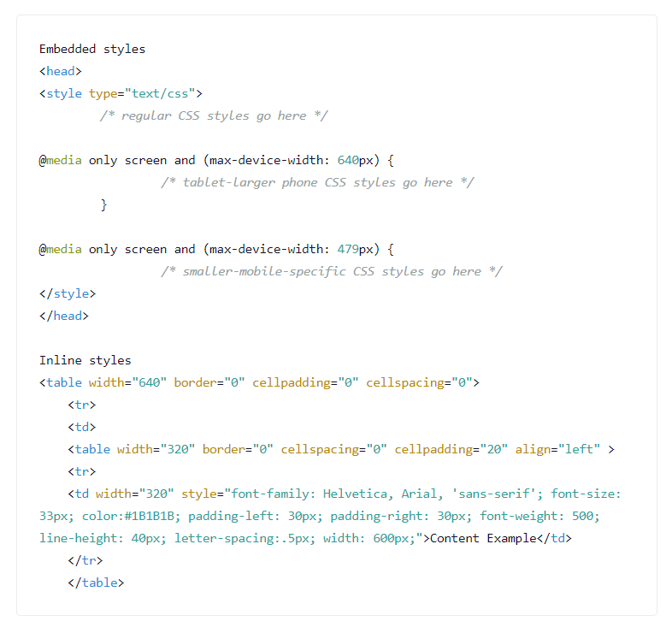
Task: Click the closing style tag
Action: [x=68, y=293]
